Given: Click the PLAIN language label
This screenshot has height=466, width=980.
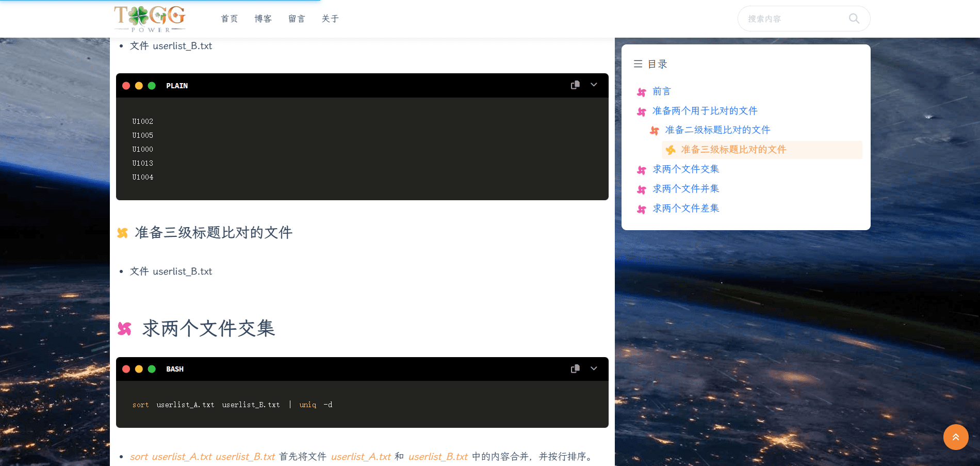Looking at the screenshot, I should 177,86.
